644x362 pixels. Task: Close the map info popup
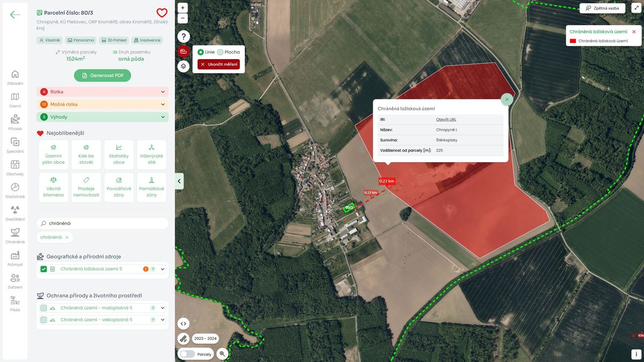pos(507,99)
